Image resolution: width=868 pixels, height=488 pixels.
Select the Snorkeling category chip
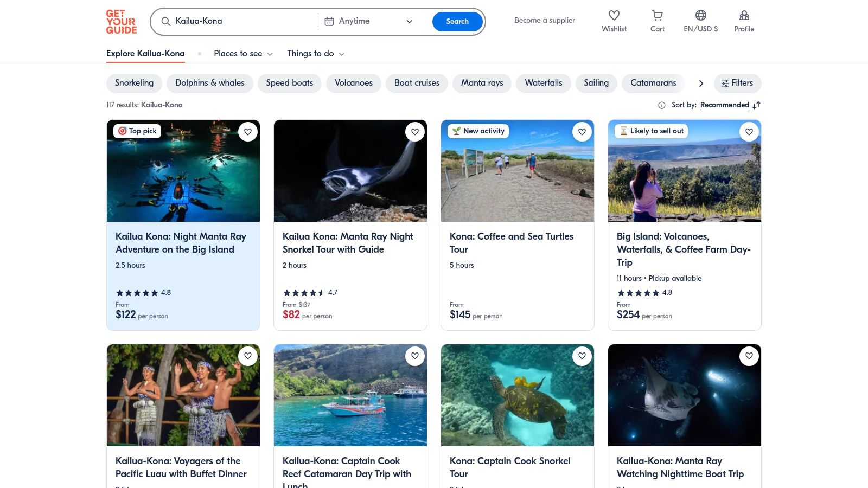134,83
